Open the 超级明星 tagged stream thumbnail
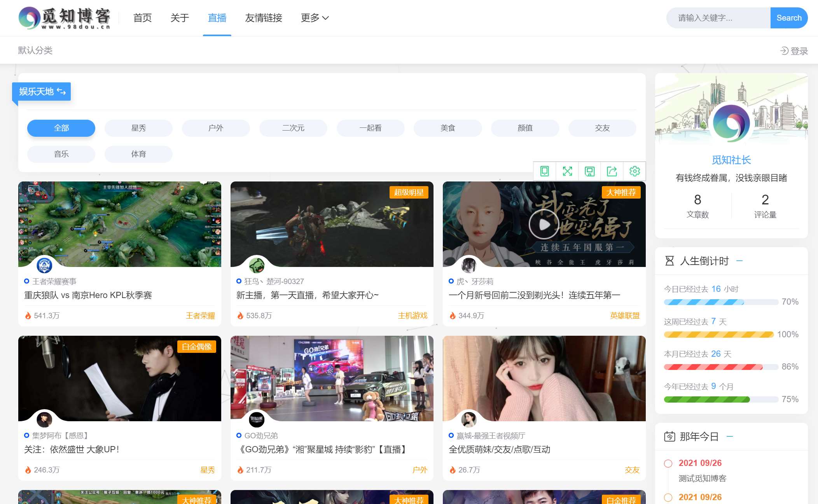Viewport: 818px width, 504px height. [x=332, y=224]
